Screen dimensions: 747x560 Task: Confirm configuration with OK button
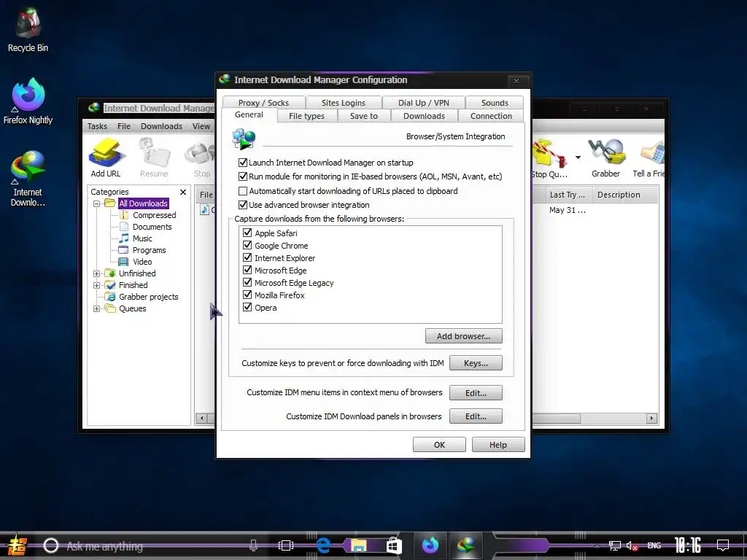[439, 445]
